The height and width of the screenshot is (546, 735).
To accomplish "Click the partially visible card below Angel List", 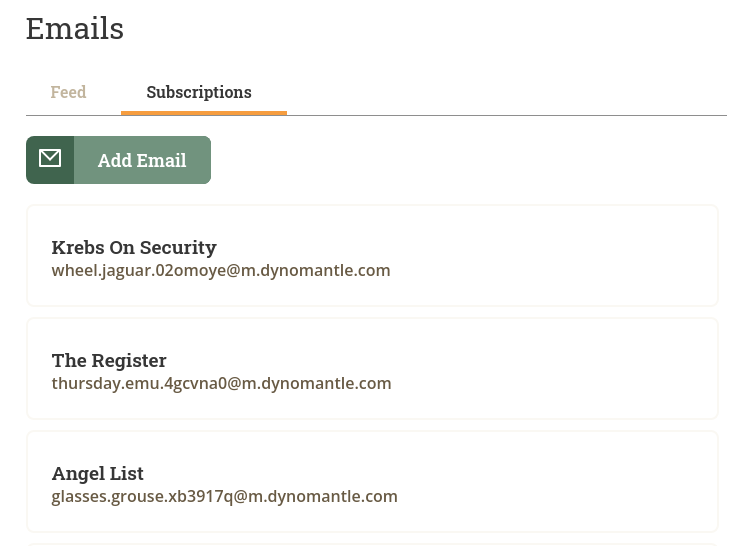I will pos(372,545).
